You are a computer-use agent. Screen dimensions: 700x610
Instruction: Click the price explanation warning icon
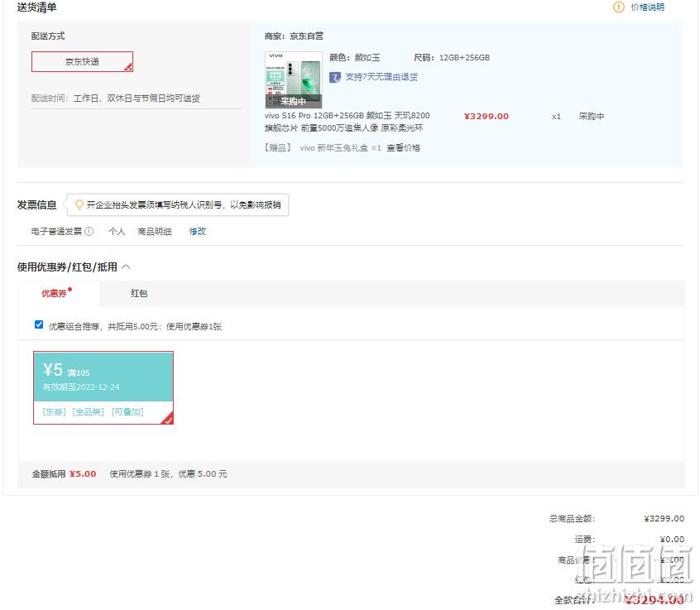tap(619, 7)
